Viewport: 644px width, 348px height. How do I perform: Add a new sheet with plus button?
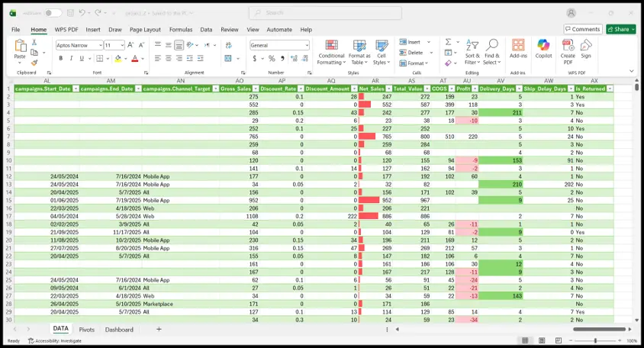click(159, 329)
